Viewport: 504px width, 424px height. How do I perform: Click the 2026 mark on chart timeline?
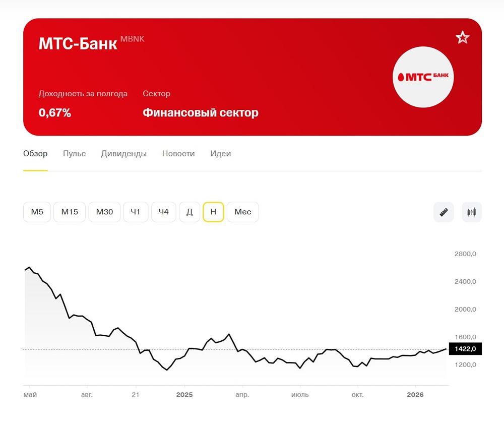[x=415, y=395]
